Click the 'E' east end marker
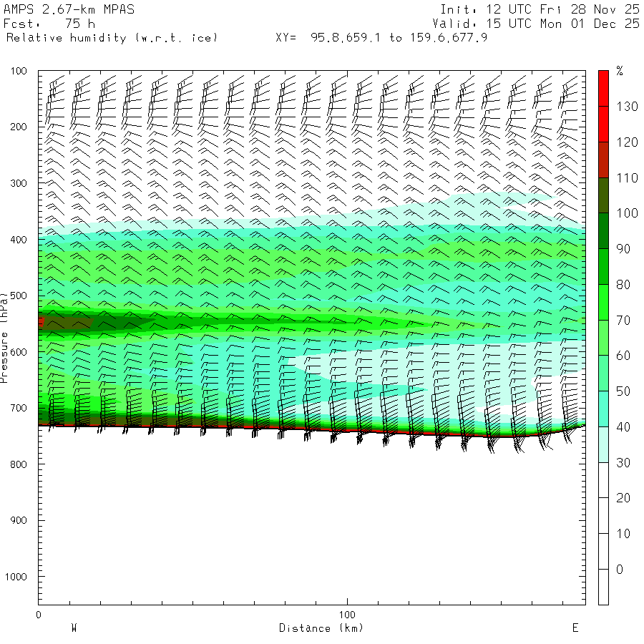The height and width of the screenshot is (644, 644). click(575, 628)
